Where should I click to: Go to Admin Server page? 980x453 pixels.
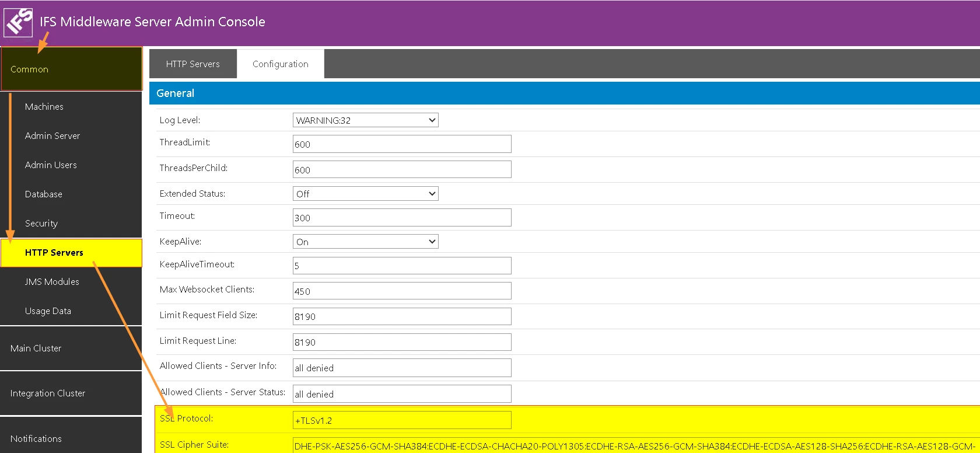pos(52,136)
